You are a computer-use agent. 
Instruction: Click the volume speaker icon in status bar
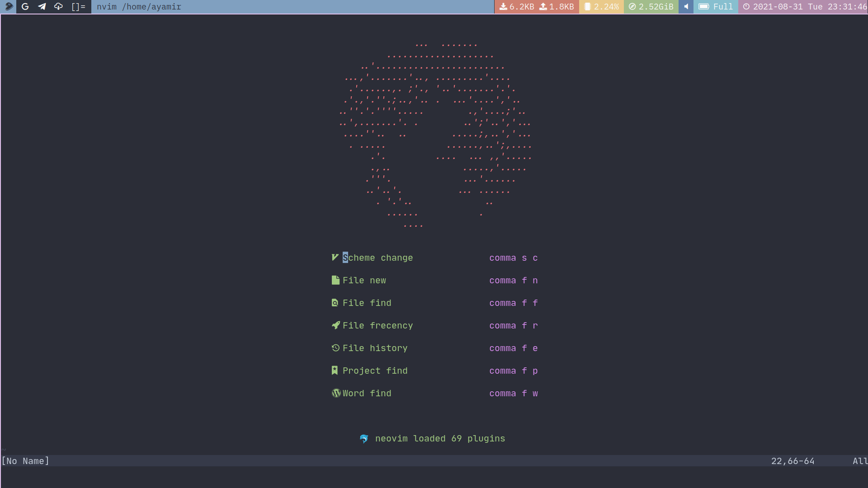coord(686,6)
